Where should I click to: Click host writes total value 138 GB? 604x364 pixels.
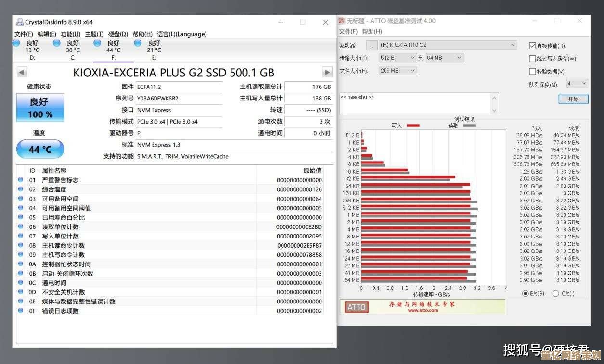point(308,99)
